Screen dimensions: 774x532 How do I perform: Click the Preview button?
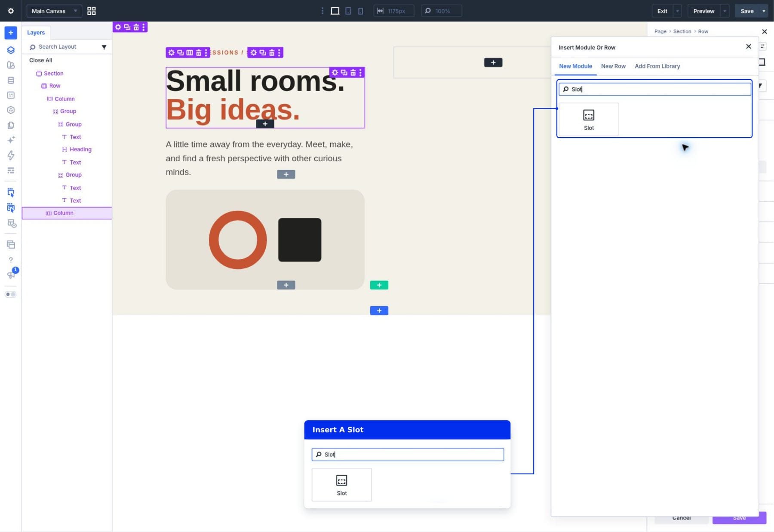pos(703,11)
